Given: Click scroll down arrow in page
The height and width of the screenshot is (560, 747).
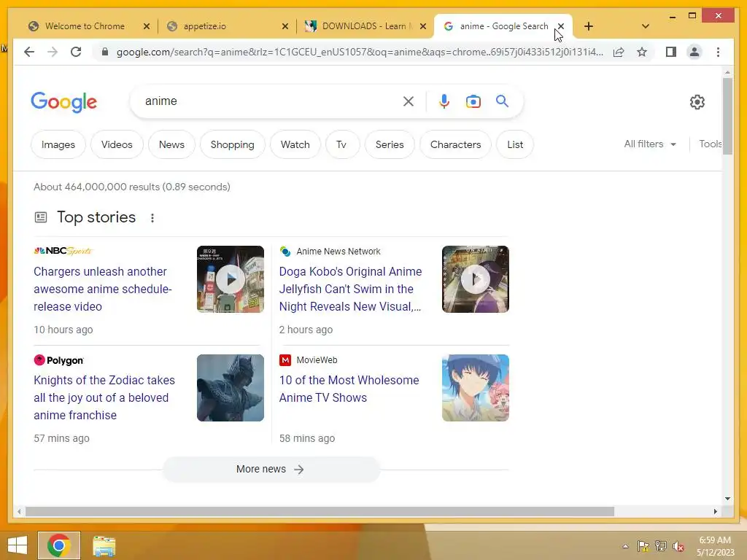Looking at the screenshot, I should [727, 499].
